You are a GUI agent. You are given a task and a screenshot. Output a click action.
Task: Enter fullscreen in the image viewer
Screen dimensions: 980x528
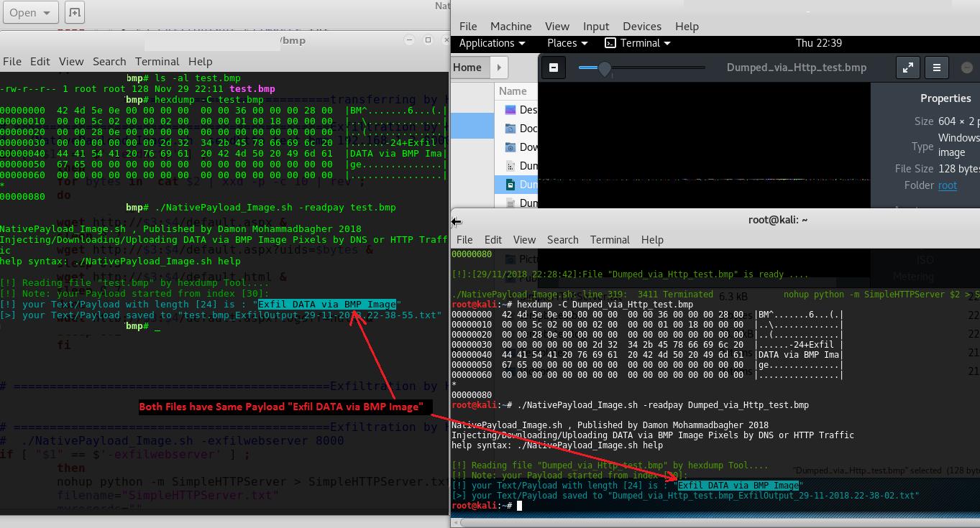click(908, 68)
